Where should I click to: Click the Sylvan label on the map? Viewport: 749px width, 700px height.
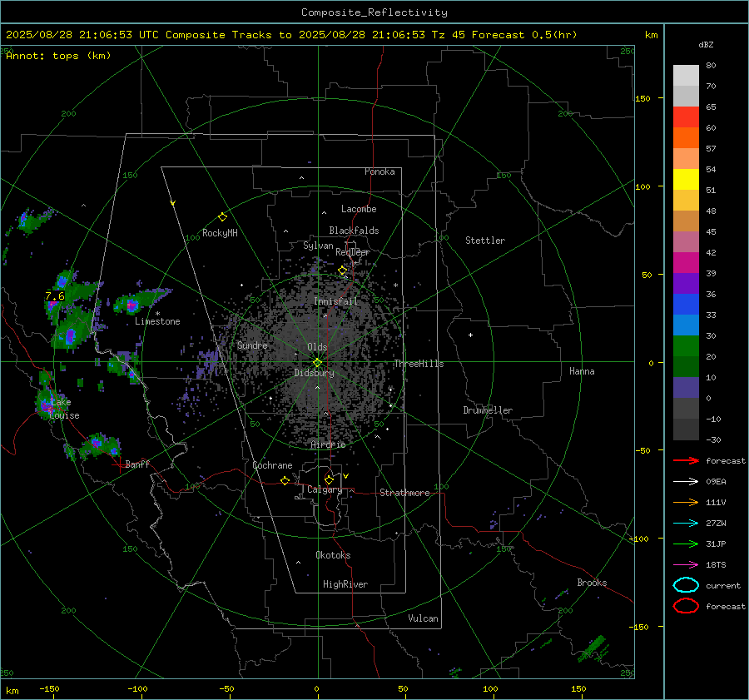(318, 246)
